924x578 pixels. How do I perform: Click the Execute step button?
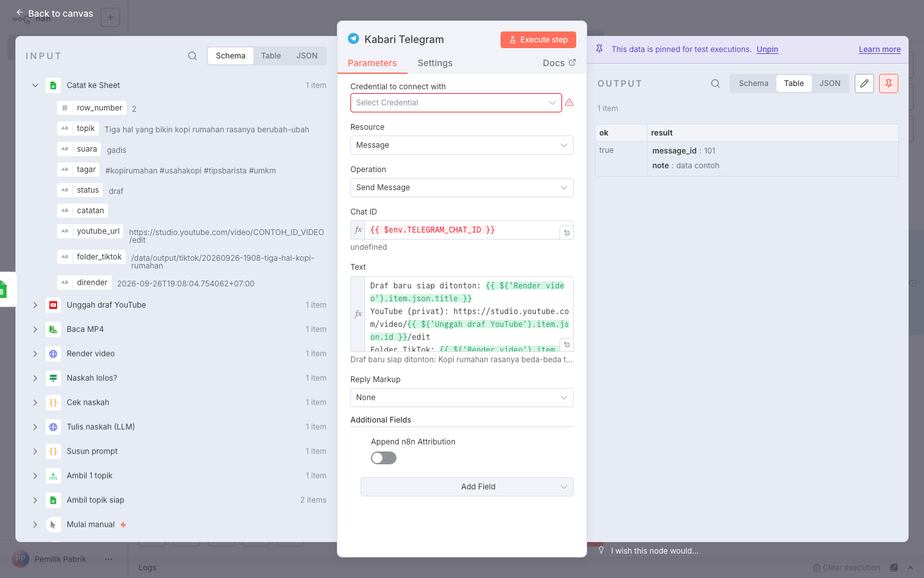[x=538, y=40]
